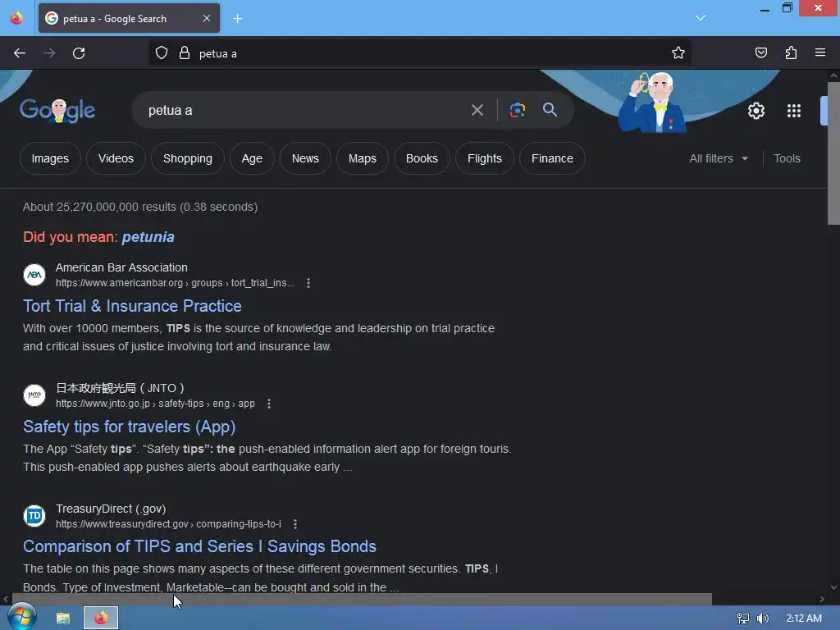Click the 2:12 AM taskbar clock
Viewport: 840px width, 630px height.
click(804, 619)
